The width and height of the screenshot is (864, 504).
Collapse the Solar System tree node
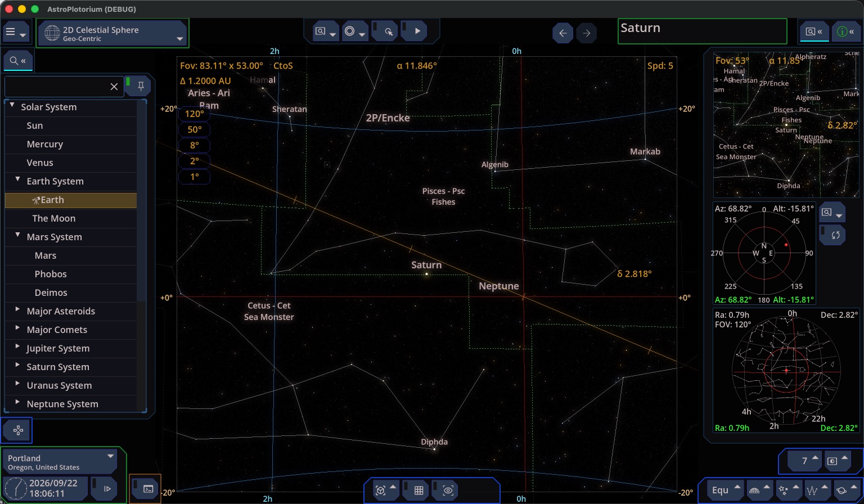[12, 105]
